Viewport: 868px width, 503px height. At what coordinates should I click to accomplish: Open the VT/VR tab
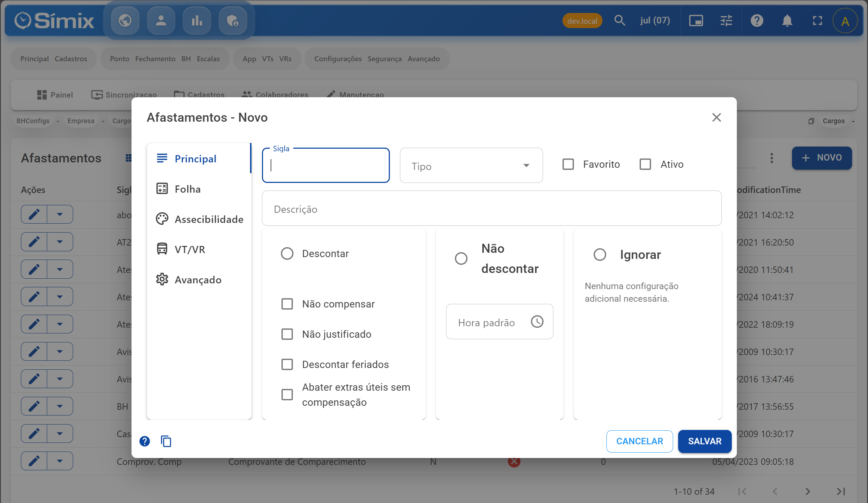click(190, 250)
